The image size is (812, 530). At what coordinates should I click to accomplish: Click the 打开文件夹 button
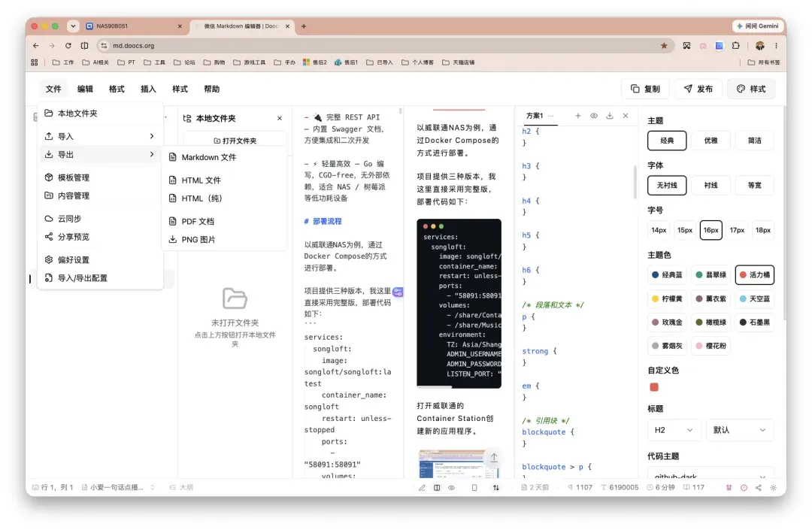[235, 141]
